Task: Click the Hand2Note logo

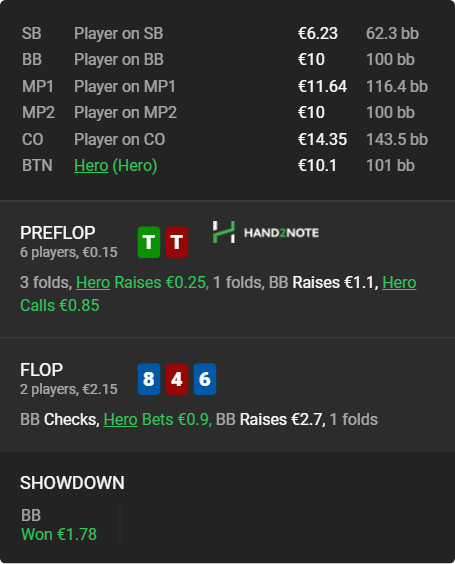Action: (x=265, y=232)
